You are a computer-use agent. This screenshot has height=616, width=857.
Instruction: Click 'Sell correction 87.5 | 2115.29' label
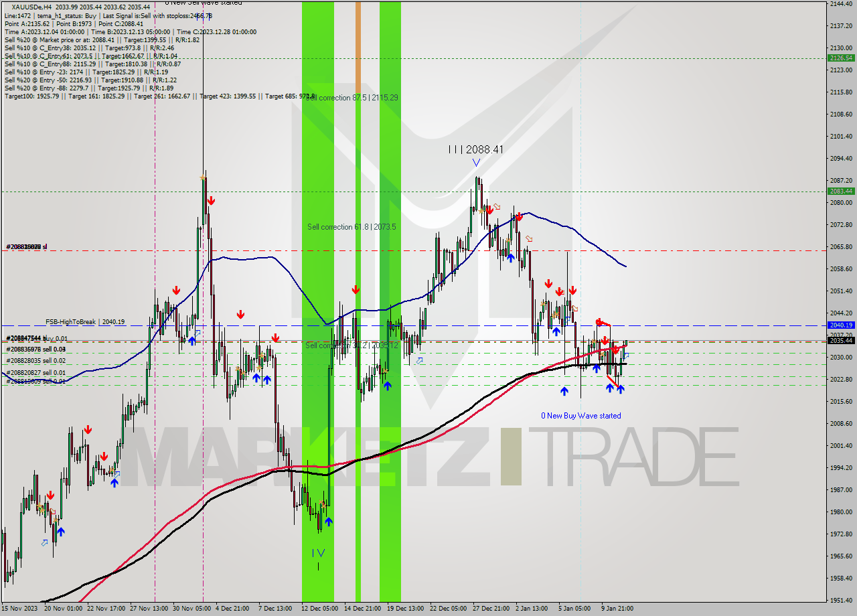[352, 98]
